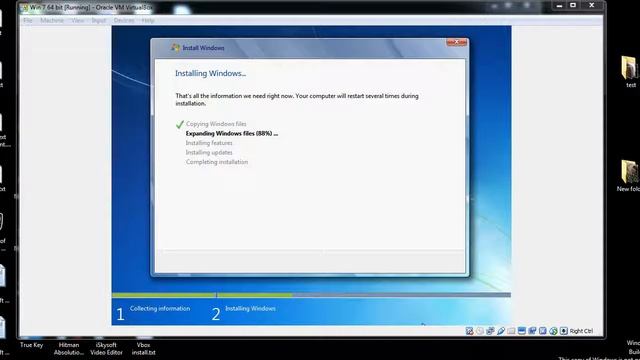Click the green checkmark next to Copying Windows files
Image resolution: width=640 pixels, height=360 pixels.
tap(180, 124)
